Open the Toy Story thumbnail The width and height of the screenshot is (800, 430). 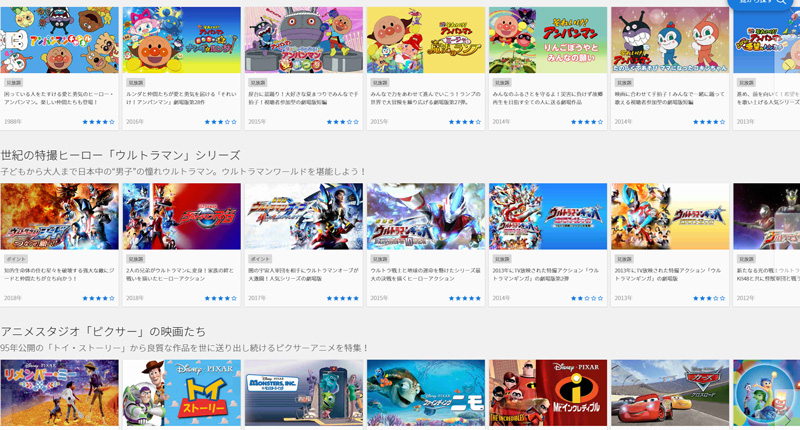click(x=182, y=393)
